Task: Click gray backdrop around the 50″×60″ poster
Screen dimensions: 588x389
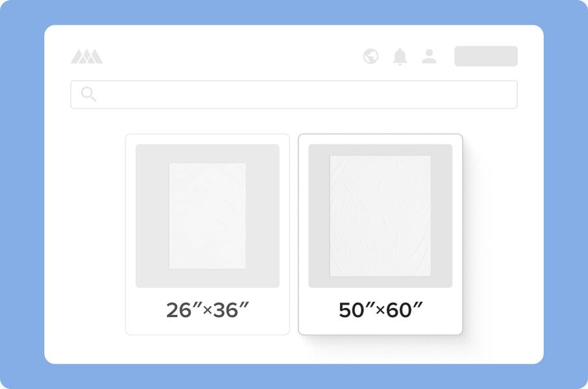Action: click(x=318, y=215)
